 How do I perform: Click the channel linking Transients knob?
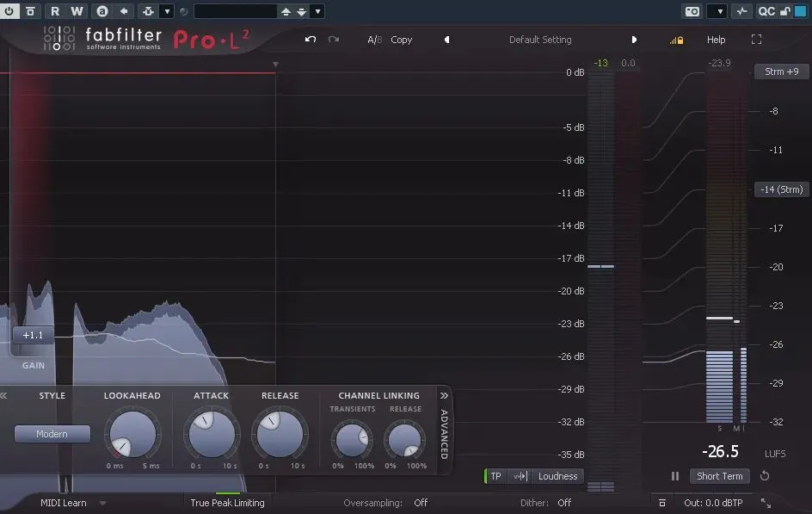pyautogui.click(x=352, y=441)
